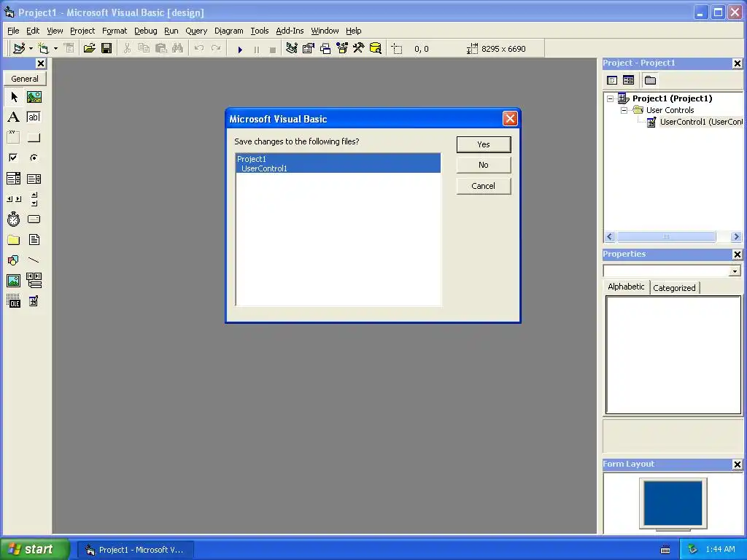Select the Line tool
The height and width of the screenshot is (560, 747).
click(34, 260)
